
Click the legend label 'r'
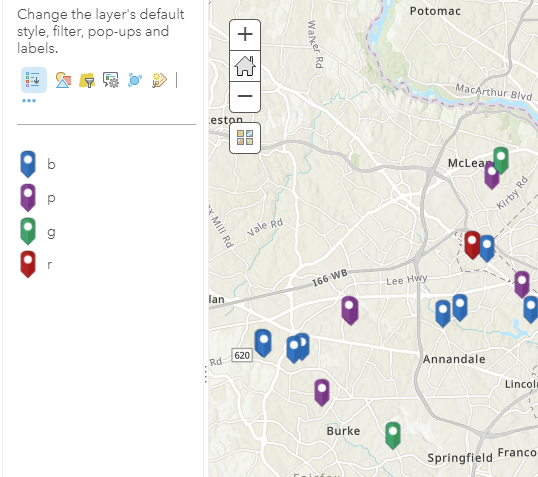(x=50, y=265)
